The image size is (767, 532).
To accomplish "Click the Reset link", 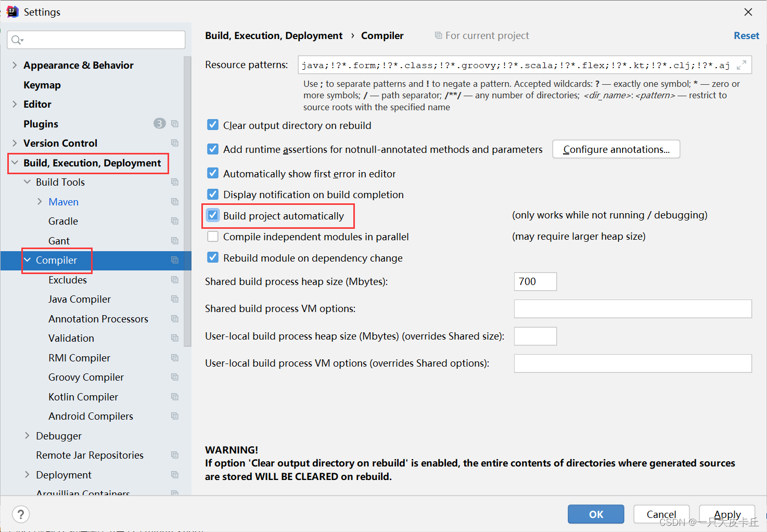I will [746, 35].
